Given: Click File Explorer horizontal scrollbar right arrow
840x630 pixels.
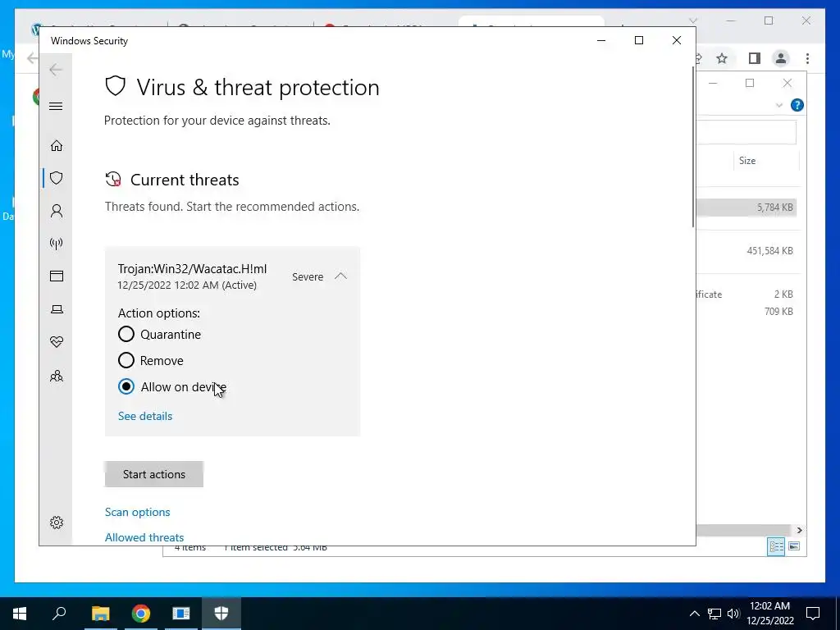Looking at the screenshot, I should pyautogui.click(x=799, y=530).
